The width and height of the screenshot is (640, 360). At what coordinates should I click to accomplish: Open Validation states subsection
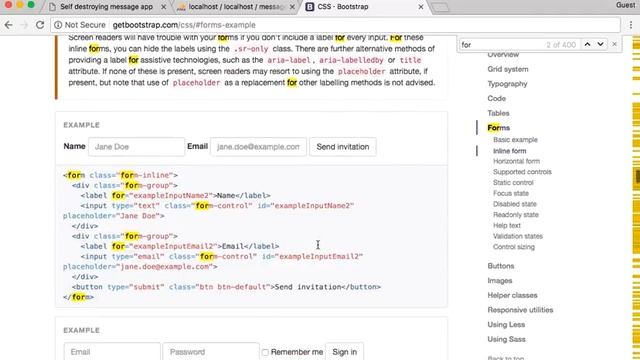(518, 236)
